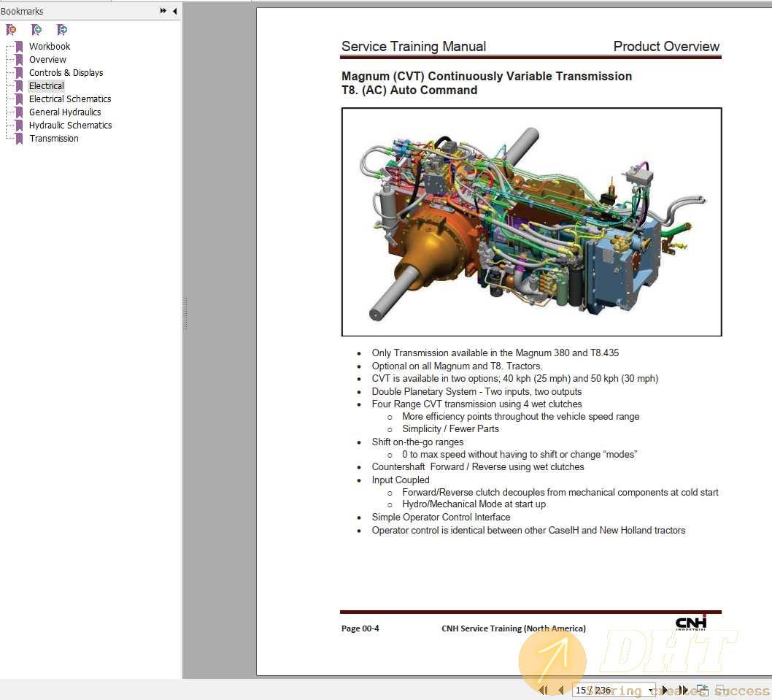Add a new bookmark
Image resolution: width=772 pixels, height=700 pixels.
[36, 30]
